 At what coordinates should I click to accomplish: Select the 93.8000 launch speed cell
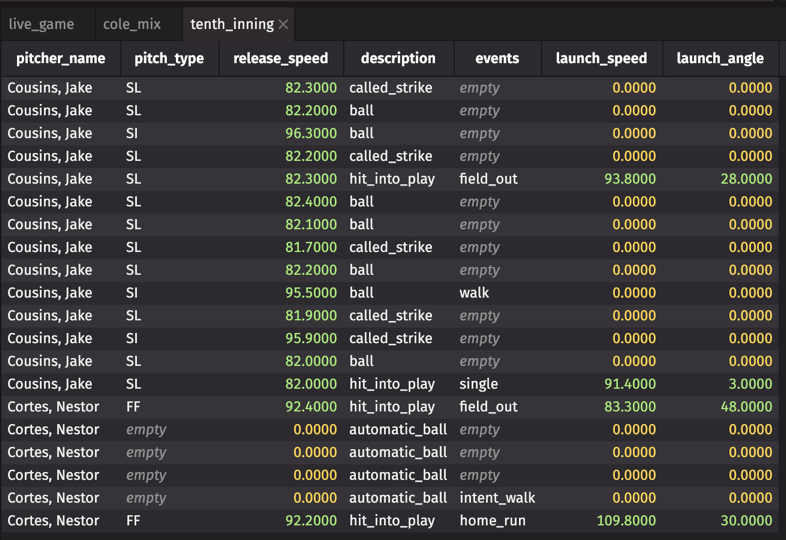629,179
